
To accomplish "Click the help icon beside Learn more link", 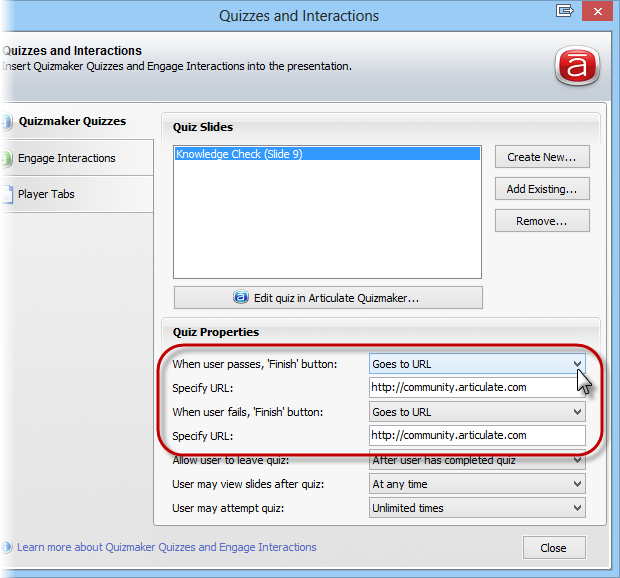I will pyautogui.click(x=6, y=547).
